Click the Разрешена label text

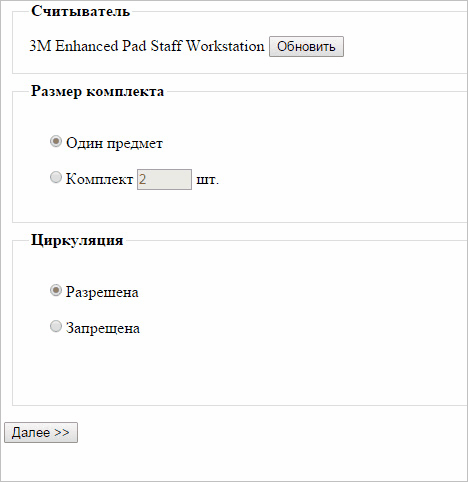pos(102,292)
